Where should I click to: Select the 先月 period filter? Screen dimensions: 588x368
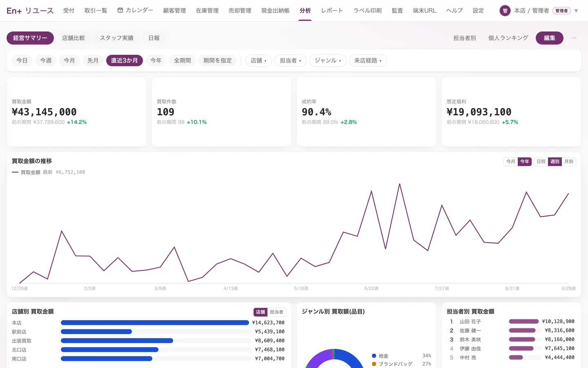pos(93,61)
